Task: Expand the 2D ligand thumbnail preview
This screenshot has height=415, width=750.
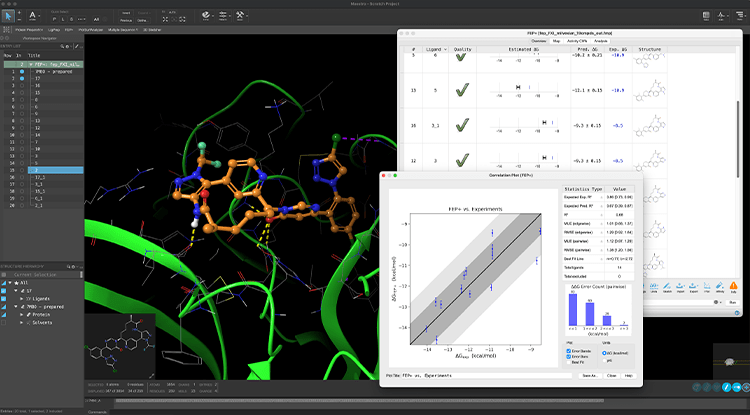Action: (x=152, y=376)
